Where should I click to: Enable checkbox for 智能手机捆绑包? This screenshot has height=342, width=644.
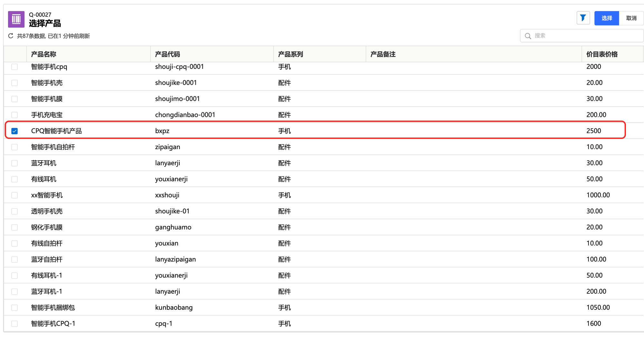click(x=14, y=308)
